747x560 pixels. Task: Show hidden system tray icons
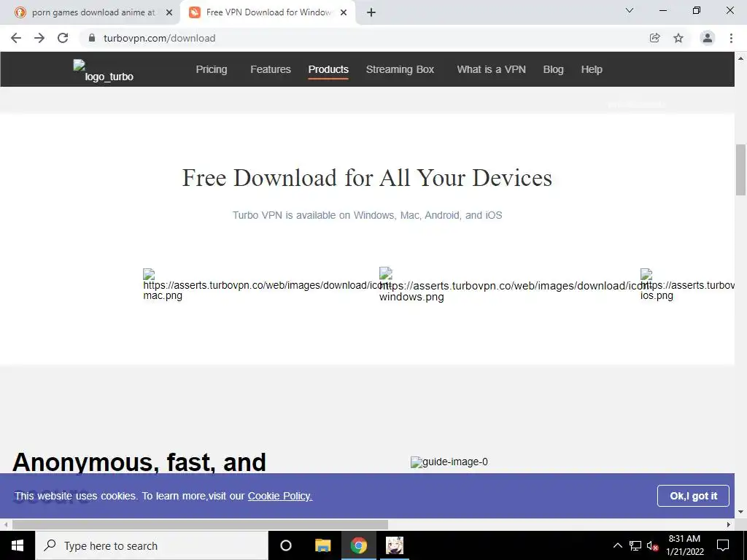(x=617, y=545)
